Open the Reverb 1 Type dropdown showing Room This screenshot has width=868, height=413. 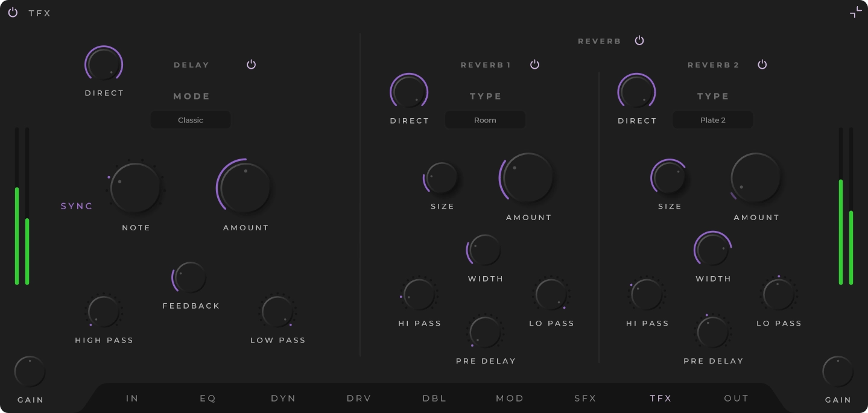coord(485,120)
